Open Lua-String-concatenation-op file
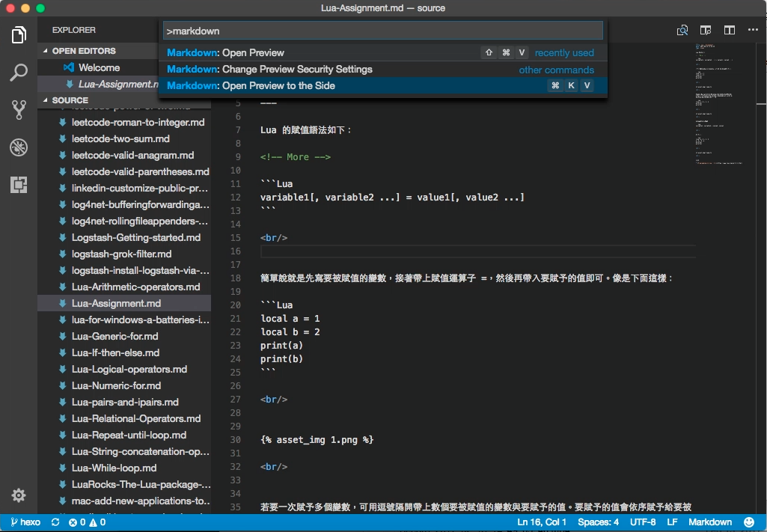Viewport: 767px width, 532px height. coord(124,451)
